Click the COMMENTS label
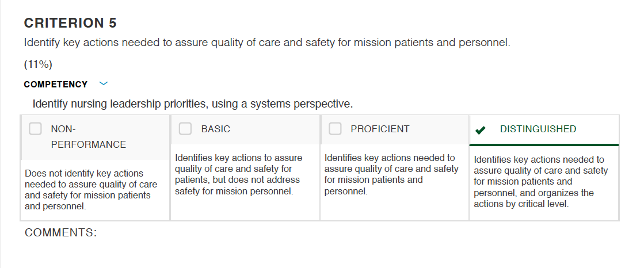Viewport: 644px width, 268px height. pyautogui.click(x=61, y=233)
